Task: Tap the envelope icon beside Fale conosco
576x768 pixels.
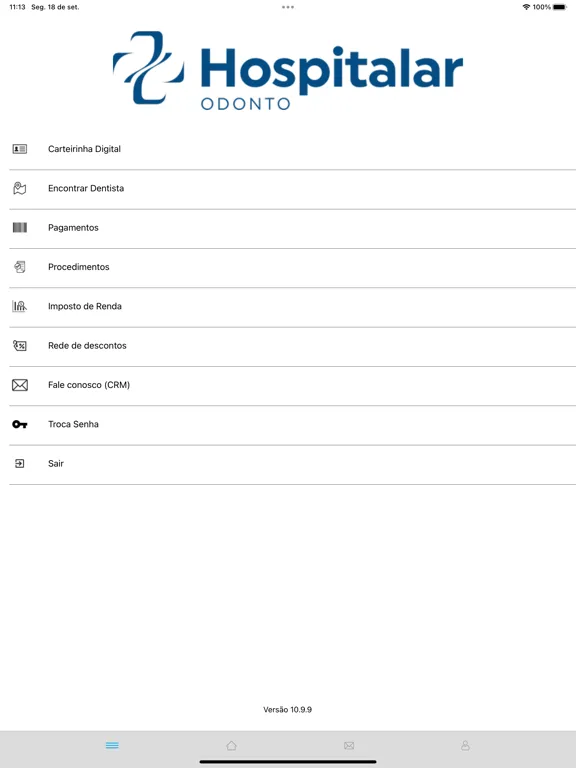Action: point(20,385)
